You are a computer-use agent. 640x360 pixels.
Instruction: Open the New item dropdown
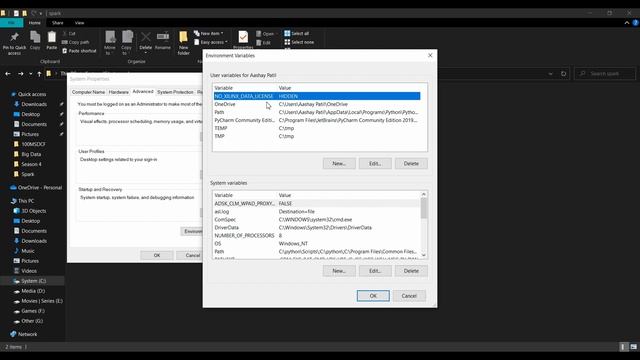(209, 33)
